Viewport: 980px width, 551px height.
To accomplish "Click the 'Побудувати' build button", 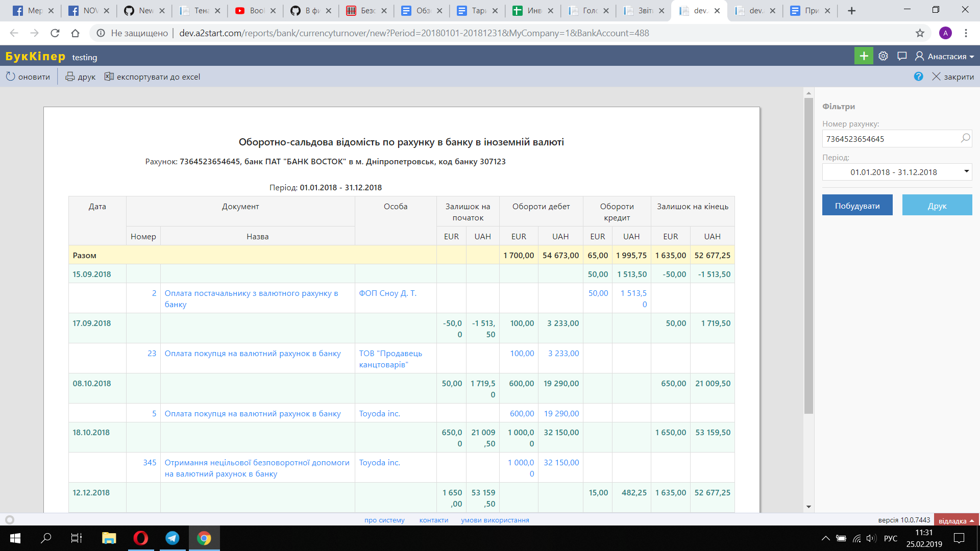I will pyautogui.click(x=857, y=205).
